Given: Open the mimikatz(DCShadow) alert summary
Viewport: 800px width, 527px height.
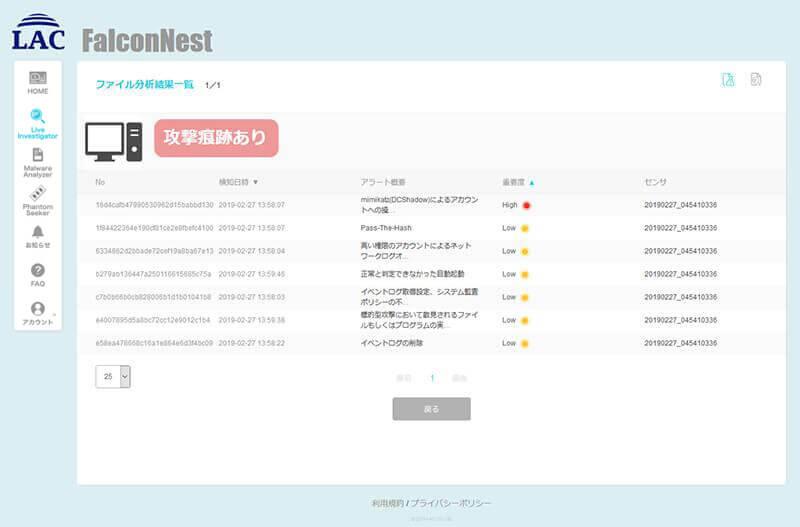Looking at the screenshot, I should [419, 205].
